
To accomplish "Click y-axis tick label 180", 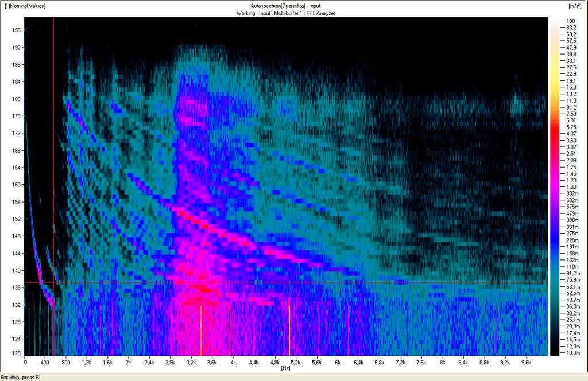I will click(16, 99).
